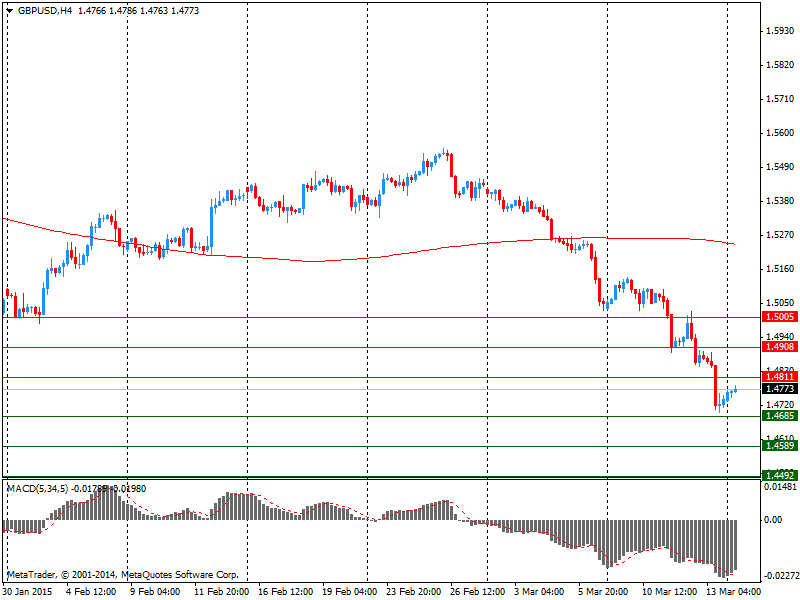
Task: Select the 1.5380 price scale value
Action: click(780, 201)
